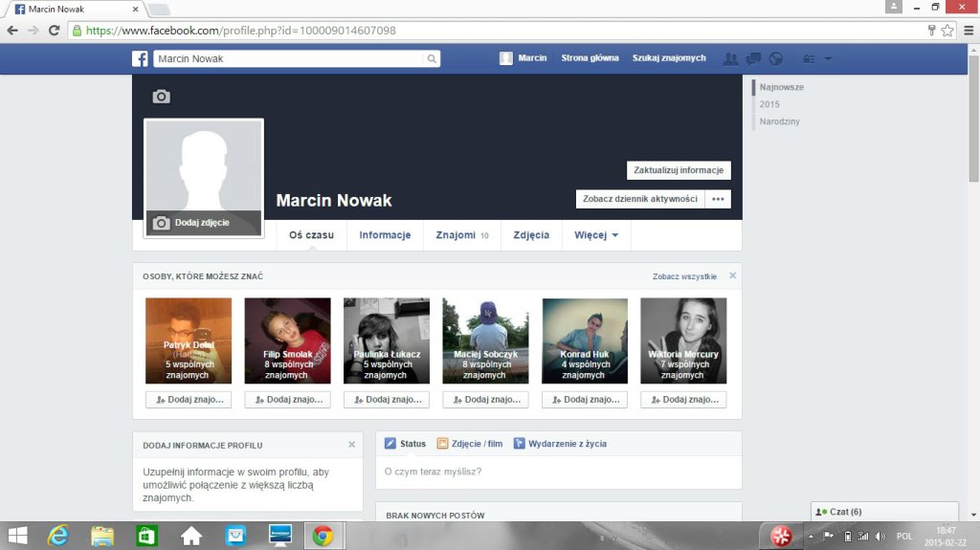The width and height of the screenshot is (980, 550).
Task: Open the Znajomi tab
Action: tap(462, 235)
